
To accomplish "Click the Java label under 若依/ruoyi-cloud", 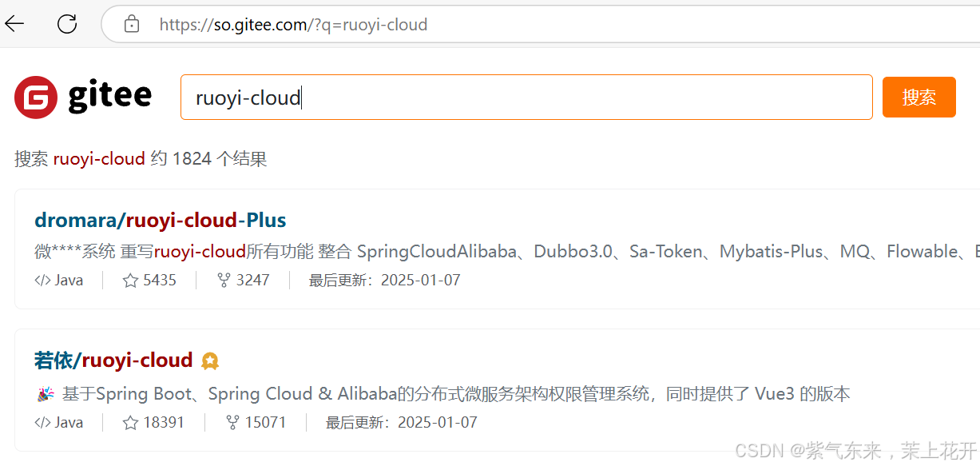I will pos(69,422).
